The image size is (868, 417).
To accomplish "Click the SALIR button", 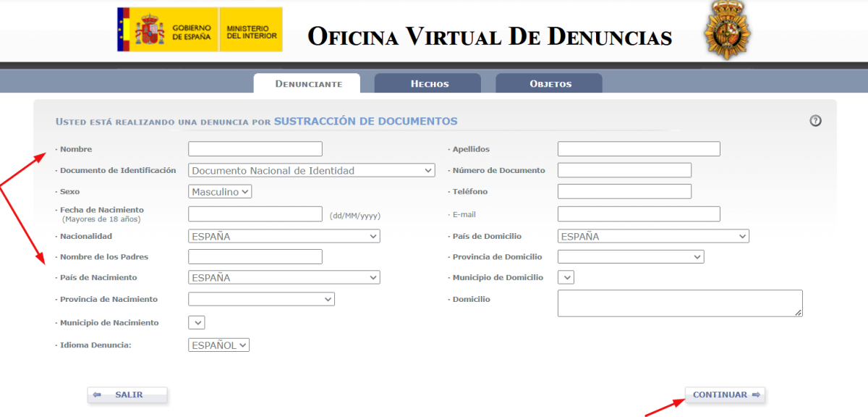I will pyautogui.click(x=127, y=394).
